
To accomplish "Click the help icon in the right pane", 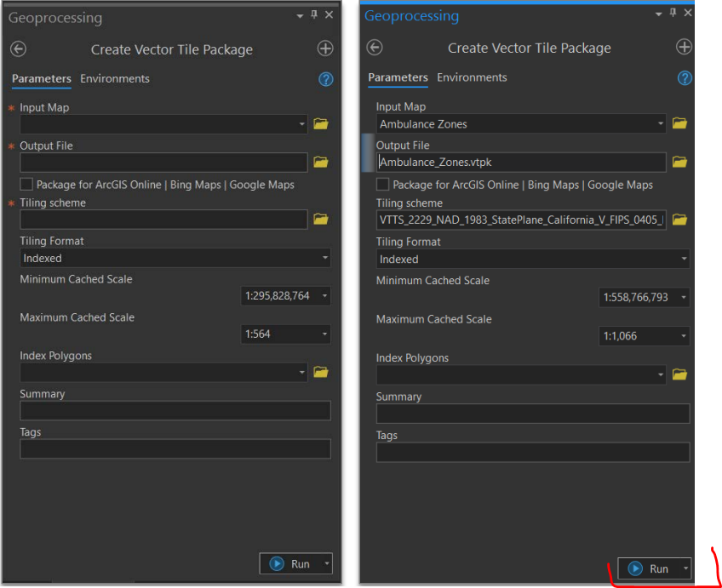I will pos(685,77).
